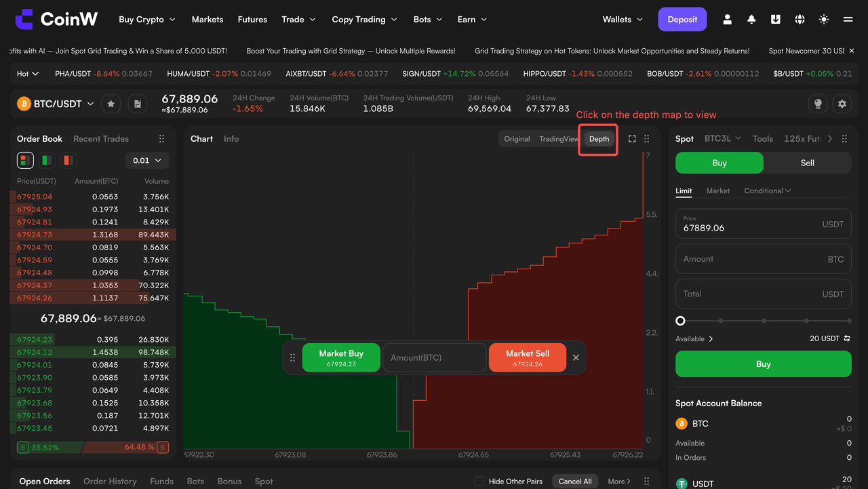Click the Chart panel drag handle
This screenshot has width=868, height=489.
pyautogui.click(x=647, y=139)
